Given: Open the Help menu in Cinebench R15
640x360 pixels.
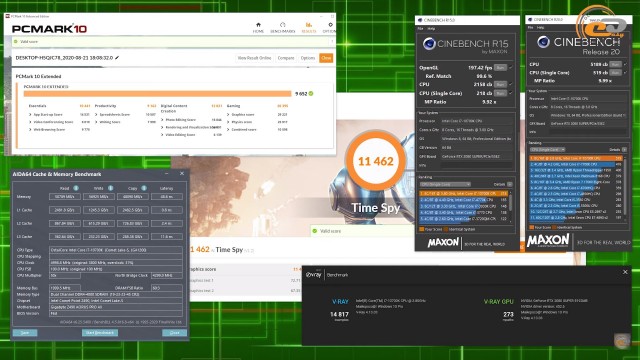Looking at the screenshot, I should tap(431, 29).
